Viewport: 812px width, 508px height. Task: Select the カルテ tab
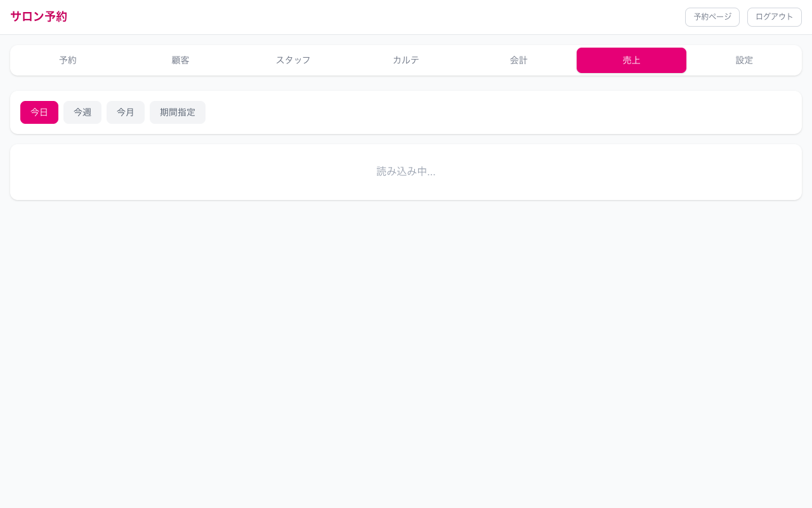click(405, 60)
